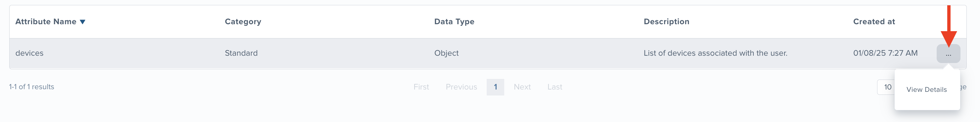Click the Created at column header
The height and width of the screenshot is (122, 980).
(874, 22)
